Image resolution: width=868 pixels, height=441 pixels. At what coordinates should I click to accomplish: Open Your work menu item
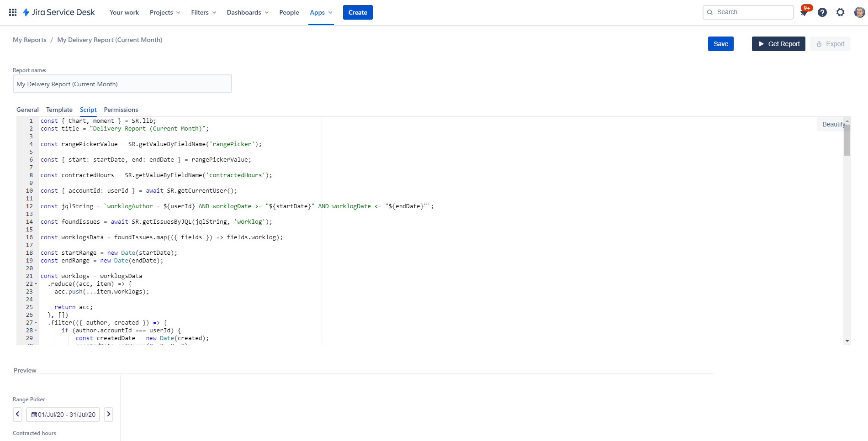[124, 12]
